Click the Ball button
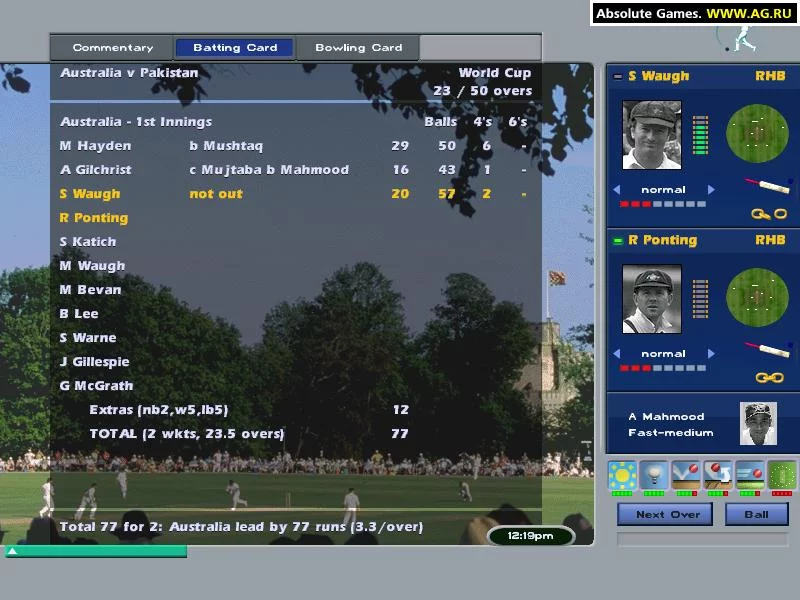 [x=757, y=514]
